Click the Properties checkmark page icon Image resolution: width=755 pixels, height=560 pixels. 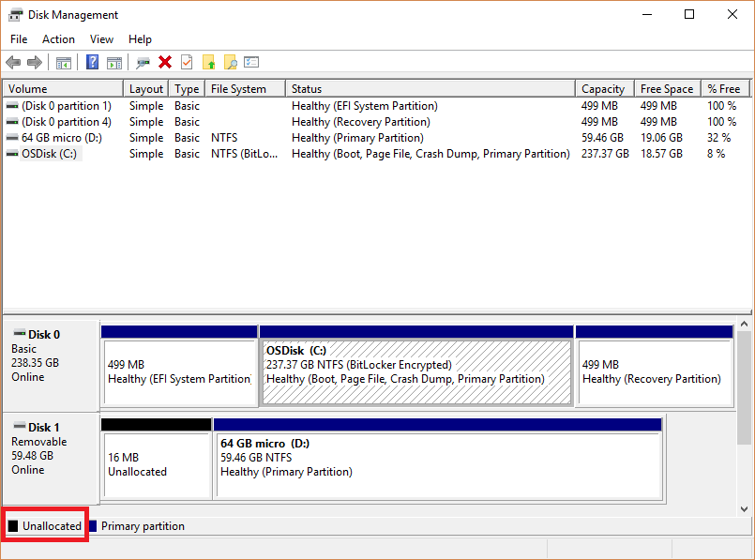[187, 62]
